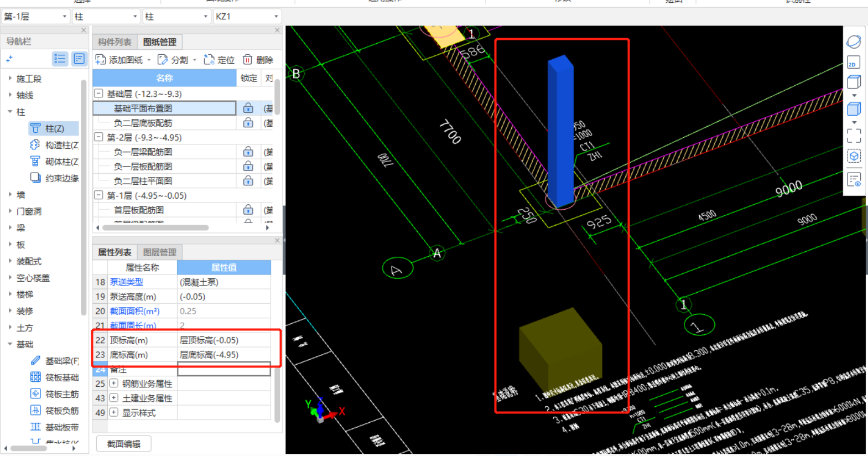
Task: Click the 截面编辑 section edit button
Action: coord(123,444)
